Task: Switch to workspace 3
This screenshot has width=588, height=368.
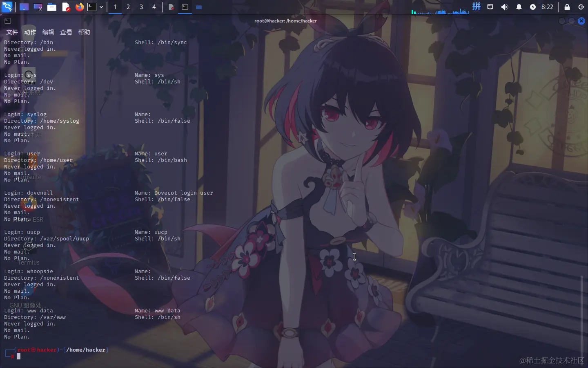Action: pos(141,7)
